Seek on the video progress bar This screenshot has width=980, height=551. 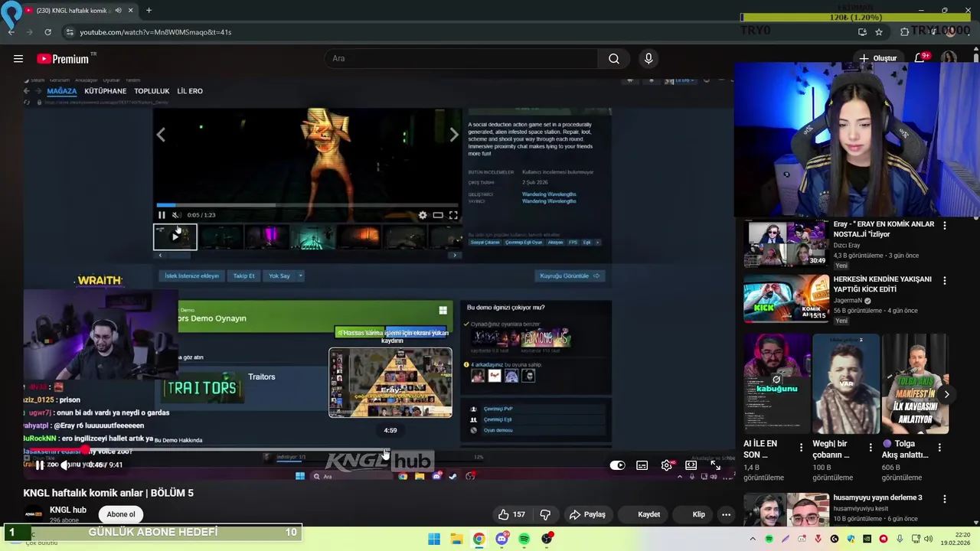click(x=379, y=450)
